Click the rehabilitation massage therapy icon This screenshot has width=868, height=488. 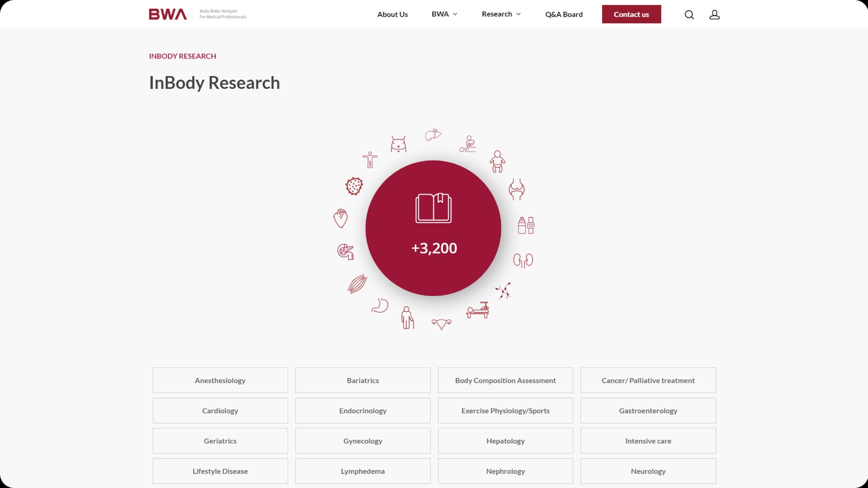point(468,144)
